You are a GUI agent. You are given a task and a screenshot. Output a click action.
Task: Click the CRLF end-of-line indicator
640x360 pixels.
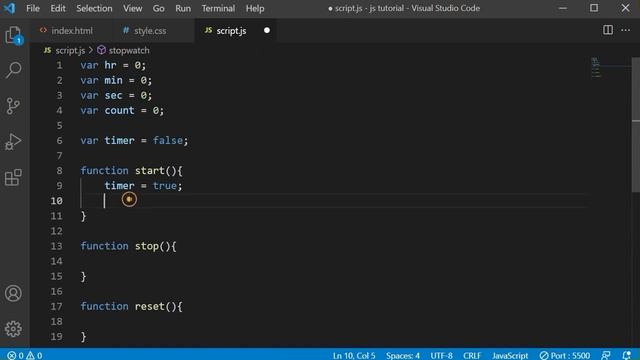click(472, 356)
